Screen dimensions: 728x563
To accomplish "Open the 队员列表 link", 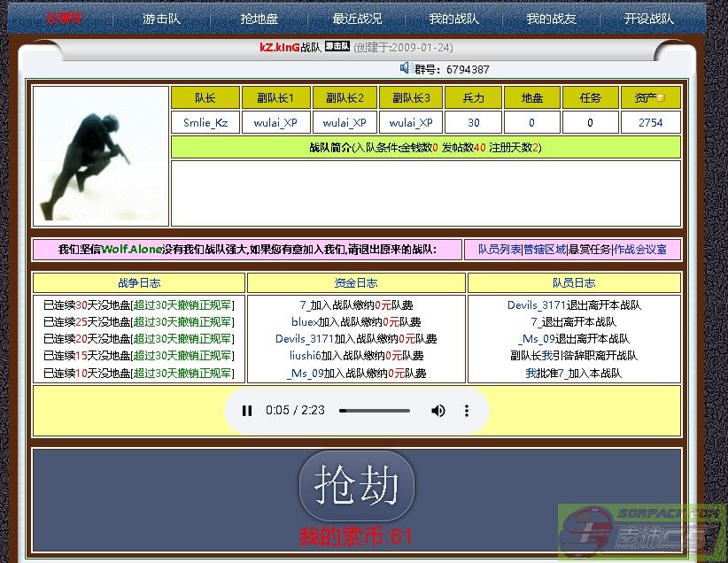I will 500,250.
